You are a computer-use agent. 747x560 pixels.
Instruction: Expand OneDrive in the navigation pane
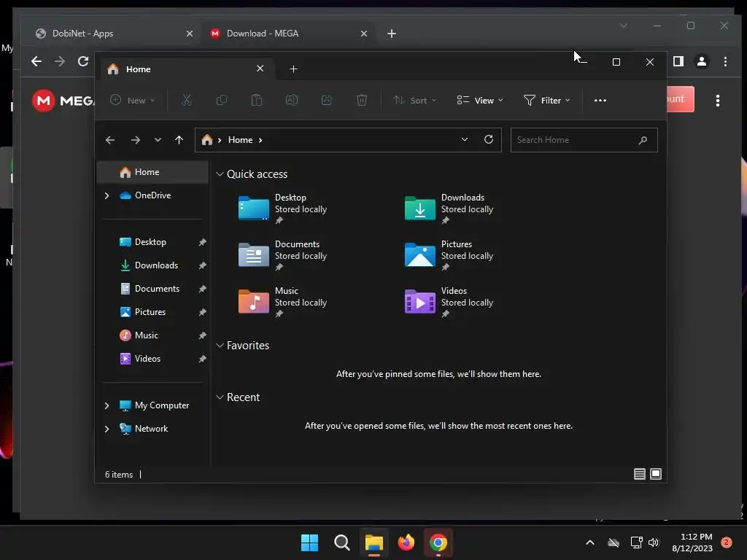click(x=107, y=195)
